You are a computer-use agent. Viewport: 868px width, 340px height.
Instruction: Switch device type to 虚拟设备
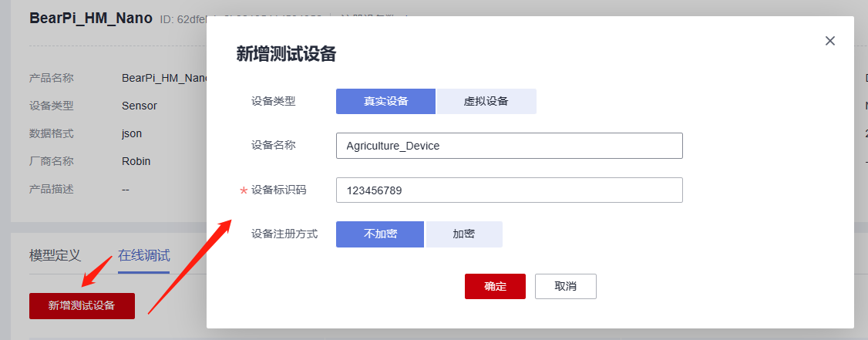click(486, 101)
